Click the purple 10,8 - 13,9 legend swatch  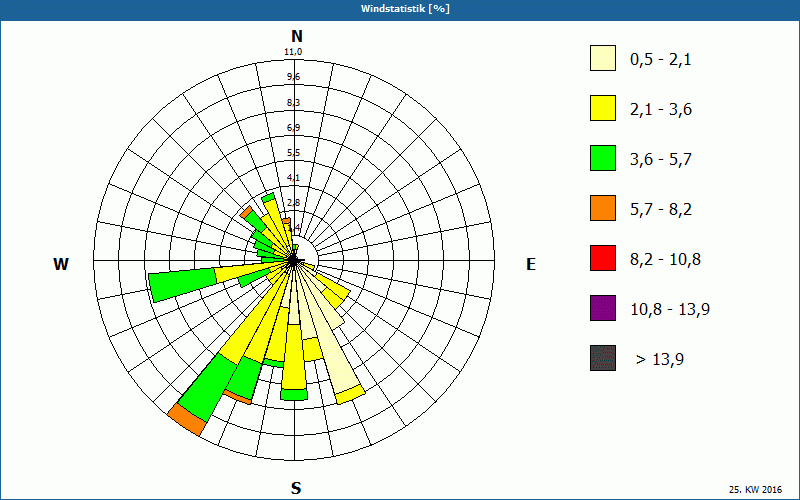[x=603, y=308]
